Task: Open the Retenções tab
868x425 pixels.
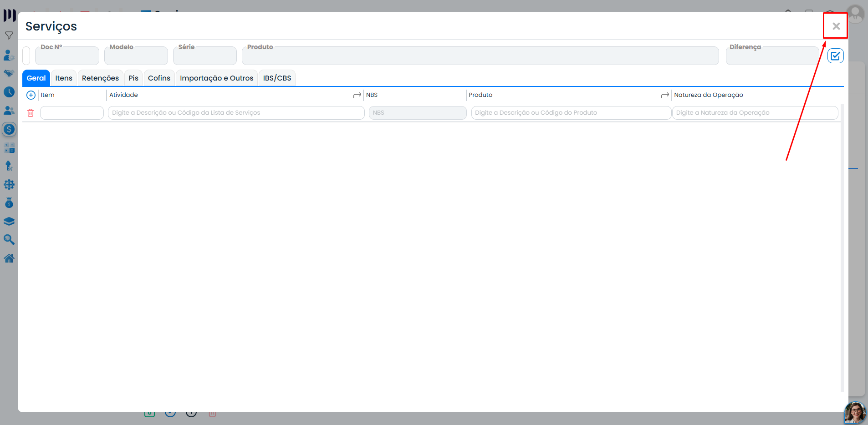Action: tap(100, 78)
